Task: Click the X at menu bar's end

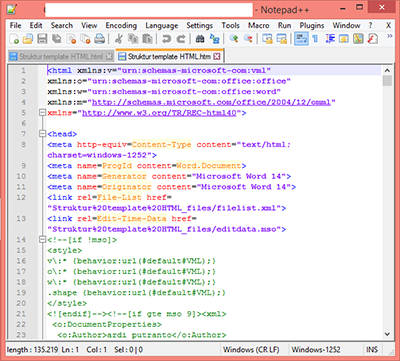Action: click(x=388, y=25)
